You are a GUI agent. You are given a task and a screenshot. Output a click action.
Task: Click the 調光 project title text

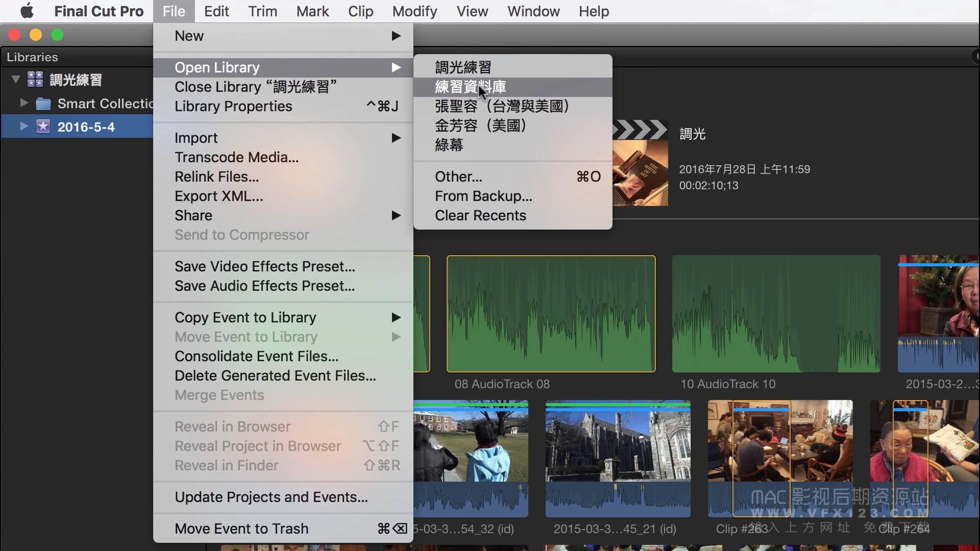[692, 134]
